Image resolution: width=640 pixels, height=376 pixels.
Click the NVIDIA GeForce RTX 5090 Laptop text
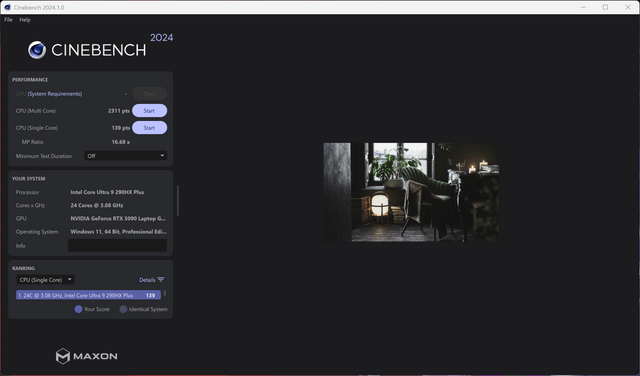tap(118, 218)
